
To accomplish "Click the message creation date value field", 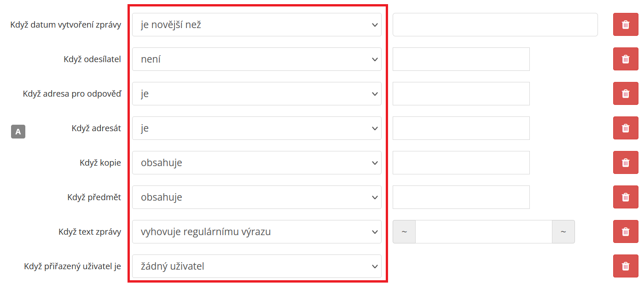I will (495, 24).
